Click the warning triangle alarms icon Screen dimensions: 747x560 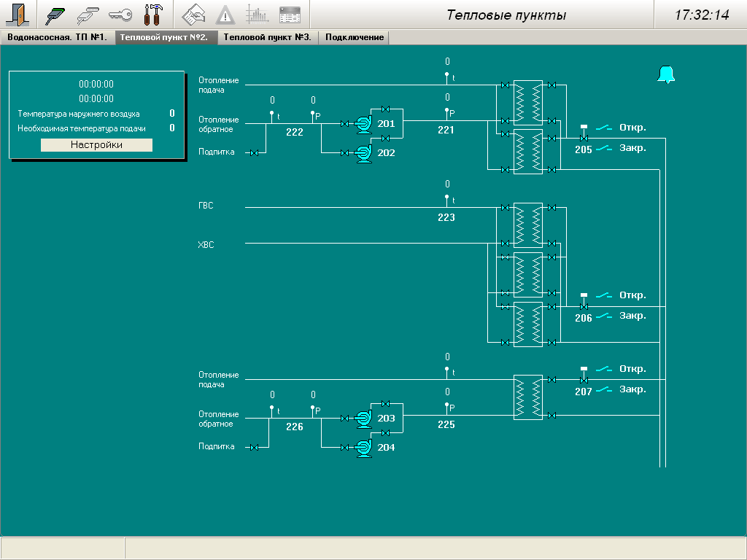225,15
